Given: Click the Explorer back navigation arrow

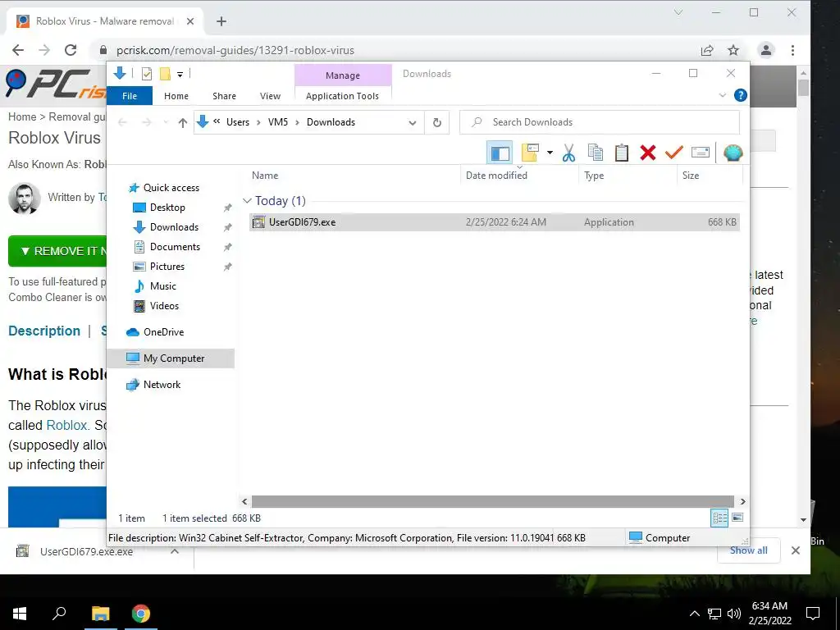Looking at the screenshot, I should (x=123, y=123).
